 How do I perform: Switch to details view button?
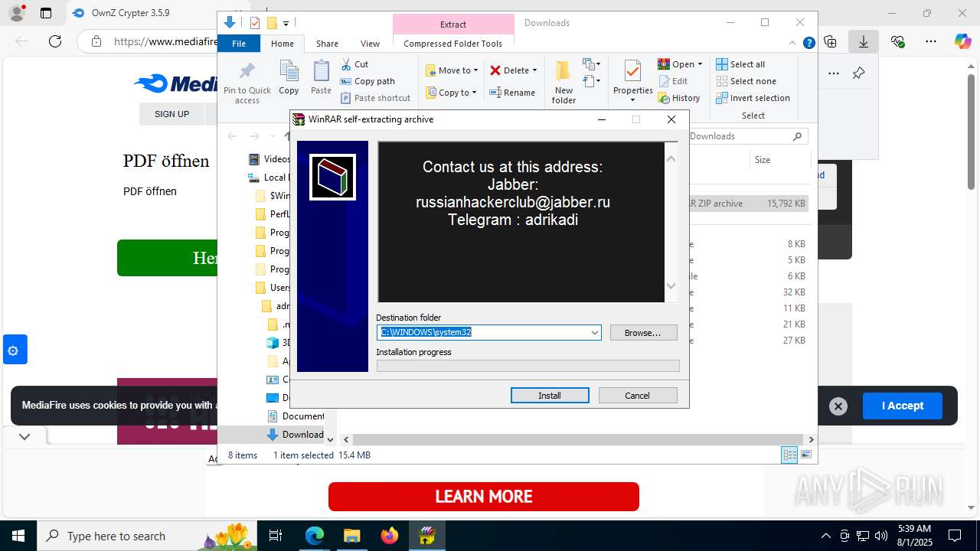[789, 455]
